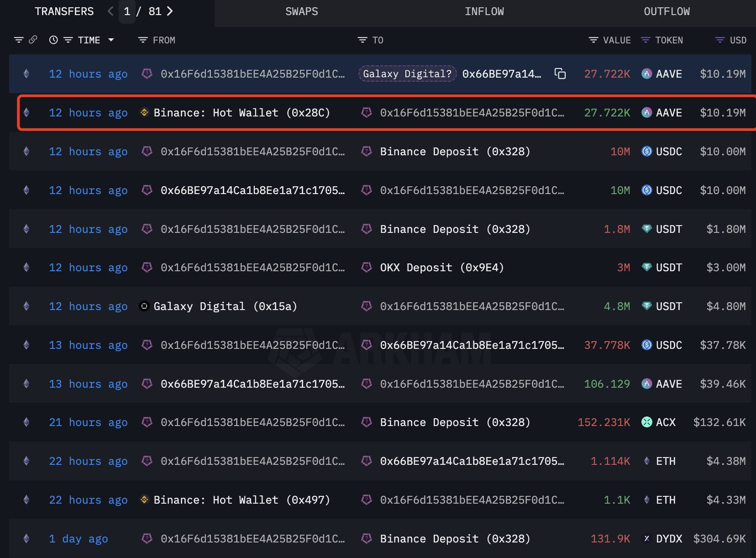Open the leftmost row filter icon
This screenshot has width=756, height=558.
click(19, 40)
